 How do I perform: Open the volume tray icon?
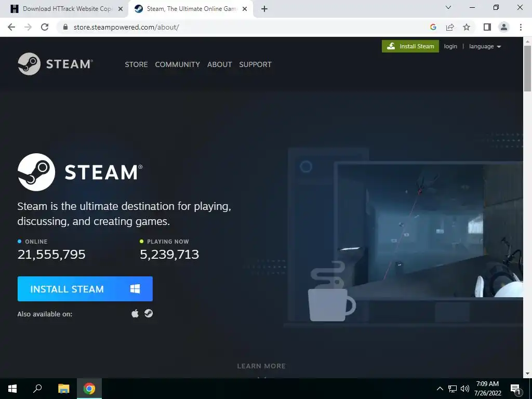465,389
